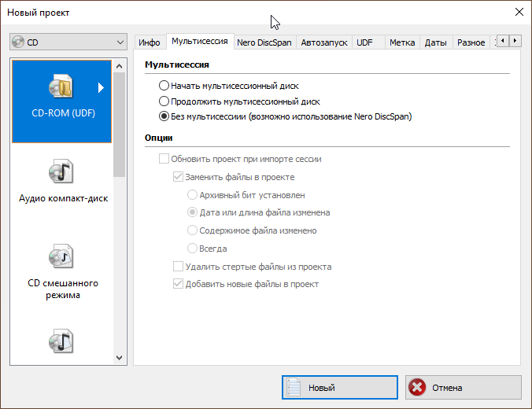Click the Мультисессия tab

(x=200, y=42)
